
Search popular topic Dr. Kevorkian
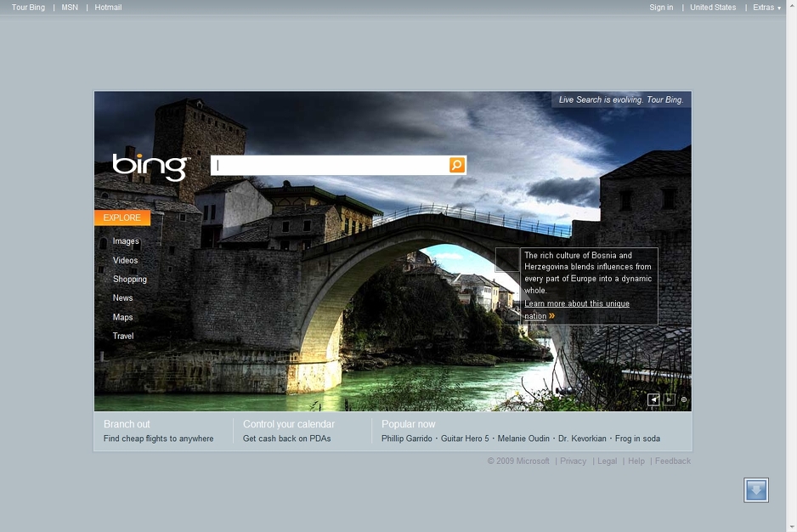point(583,439)
